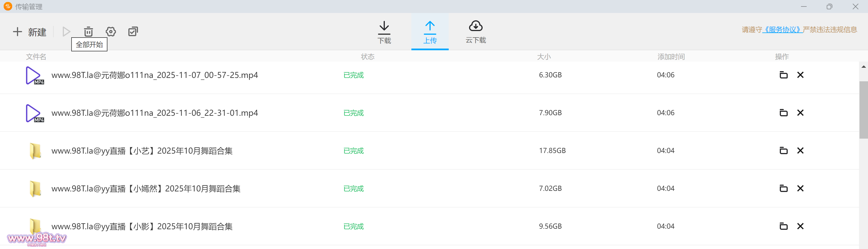Select the 上传 upload tab
The height and width of the screenshot is (249, 868).
tap(430, 32)
